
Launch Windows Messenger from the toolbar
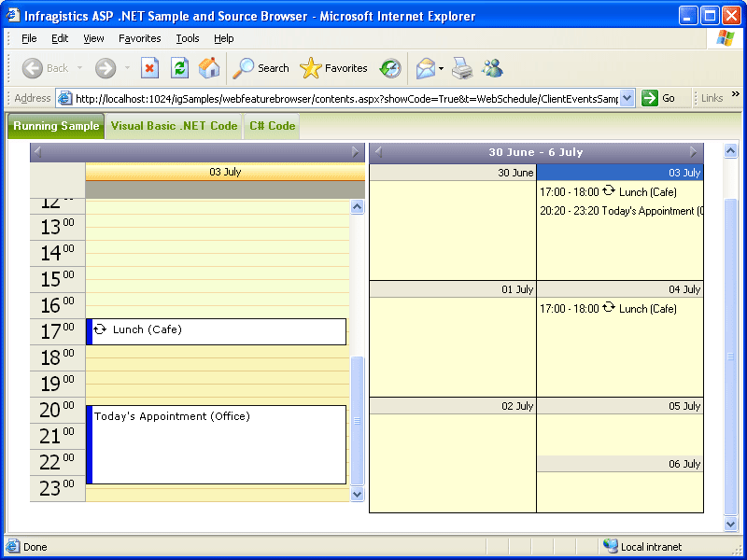click(492, 67)
